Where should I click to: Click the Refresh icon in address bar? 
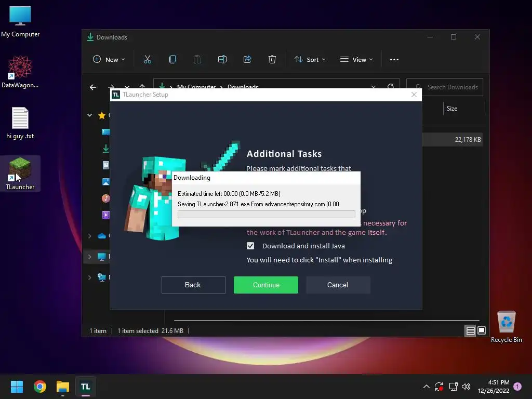click(391, 87)
